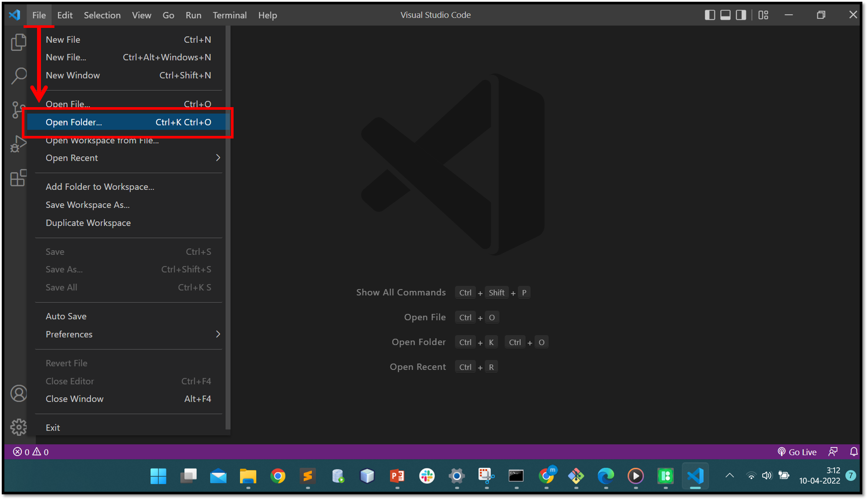Image resolution: width=868 pixels, height=500 pixels.
Task: Click the VS Code logo in title bar
Action: (x=14, y=15)
